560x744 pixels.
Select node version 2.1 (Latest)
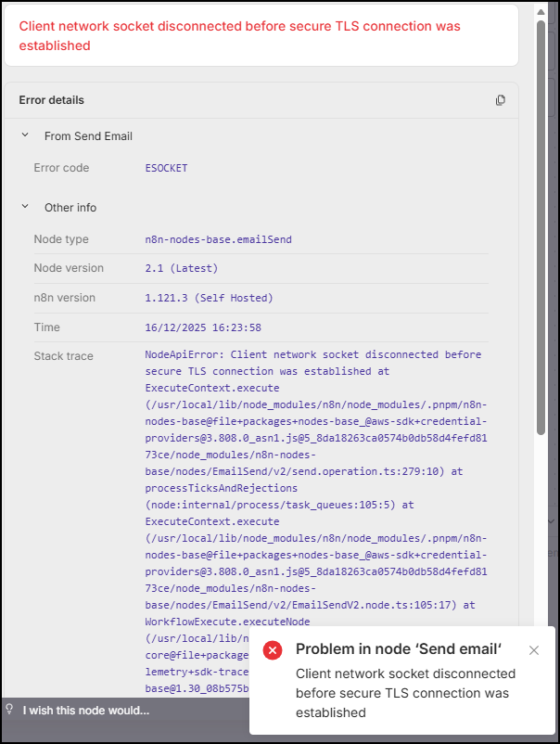[181, 268]
